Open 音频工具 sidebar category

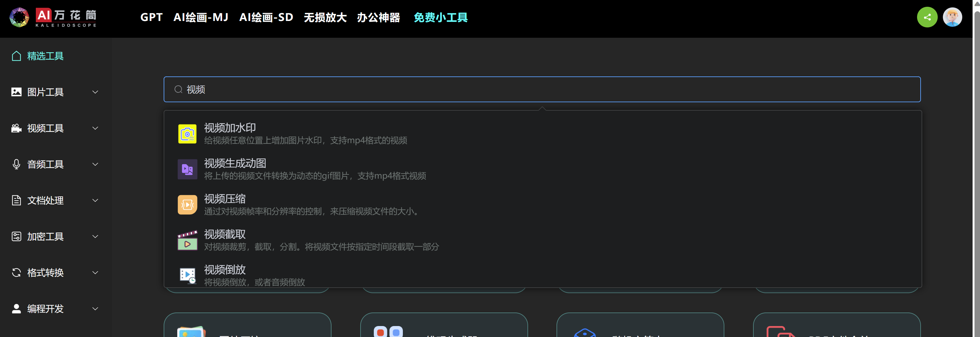[x=45, y=164]
